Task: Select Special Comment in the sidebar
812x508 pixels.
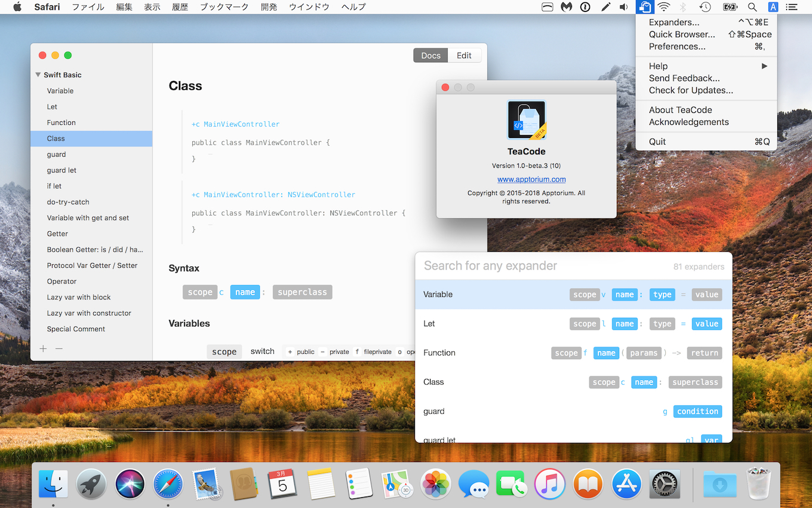Action: point(91,329)
